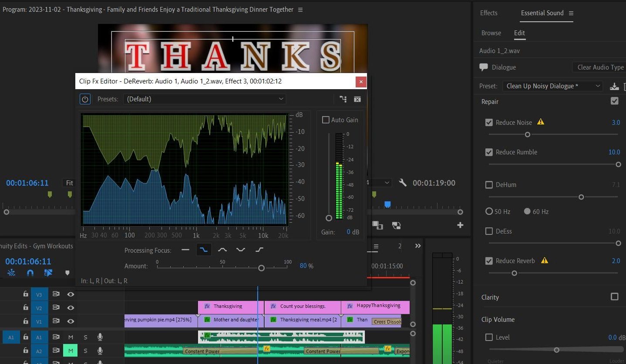Toggle Snap in Timeline magnet icon
This screenshot has height=364, width=626.
coord(30,273)
